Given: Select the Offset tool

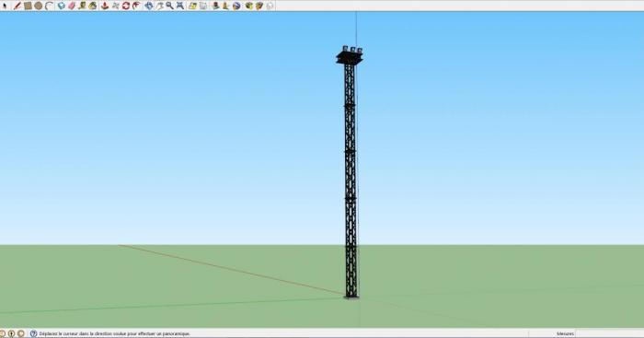Looking at the screenshot, I should click(136, 6).
